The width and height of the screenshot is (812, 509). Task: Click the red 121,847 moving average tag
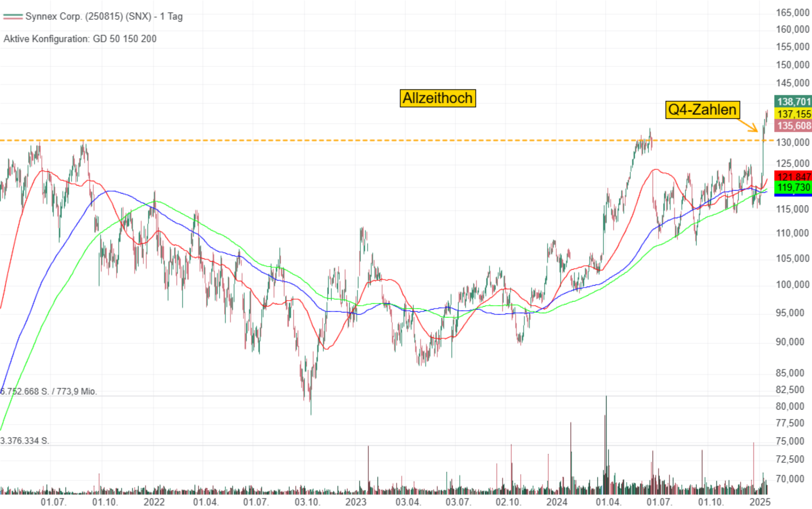[x=793, y=176]
